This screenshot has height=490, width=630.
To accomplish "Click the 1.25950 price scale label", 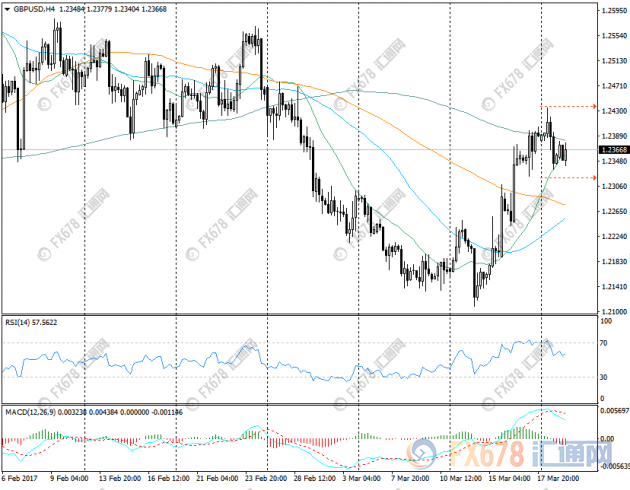I will click(612, 11).
